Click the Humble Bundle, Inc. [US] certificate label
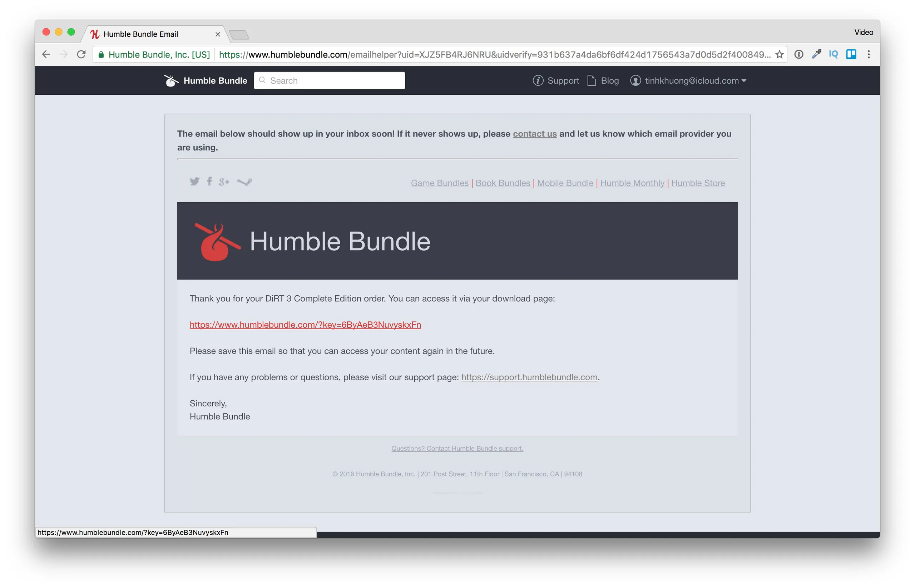The image size is (915, 588). click(x=159, y=55)
